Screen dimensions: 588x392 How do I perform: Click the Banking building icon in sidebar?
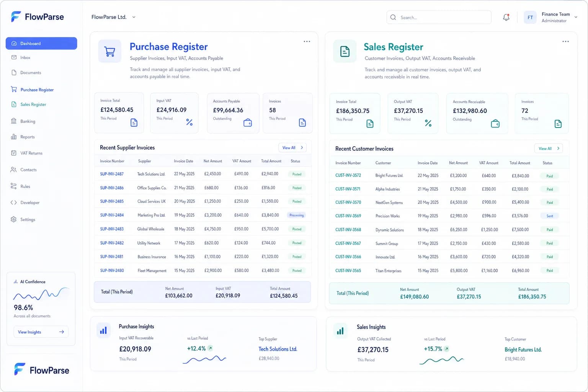pyautogui.click(x=14, y=121)
